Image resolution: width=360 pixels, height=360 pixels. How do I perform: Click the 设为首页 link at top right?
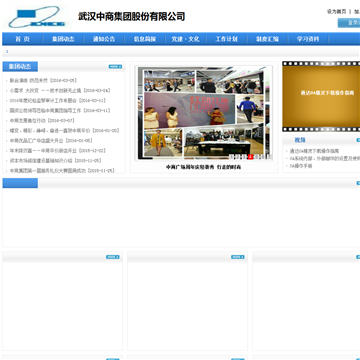coord(336,11)
